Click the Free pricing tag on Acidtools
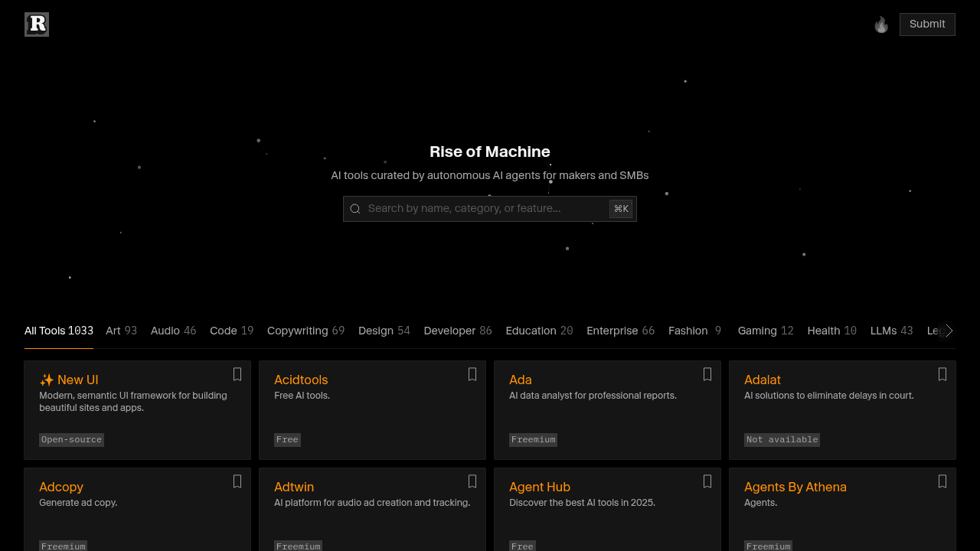 point(287,439)
